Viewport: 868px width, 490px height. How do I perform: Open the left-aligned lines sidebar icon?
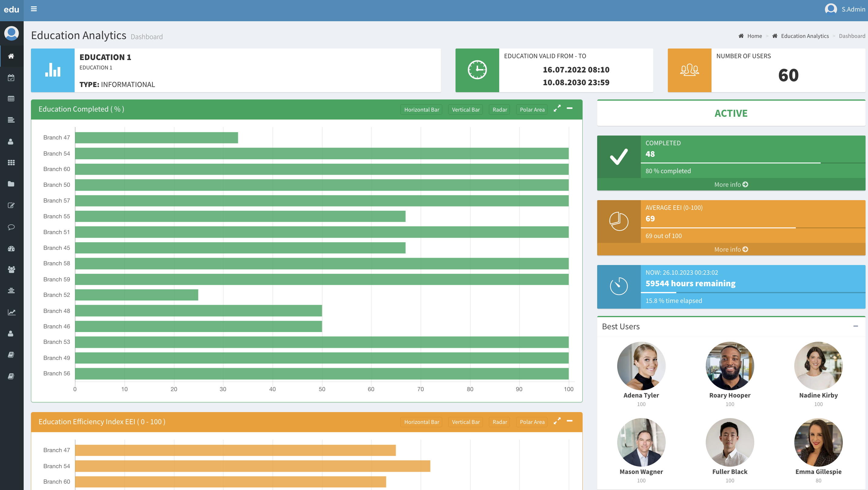11,120
